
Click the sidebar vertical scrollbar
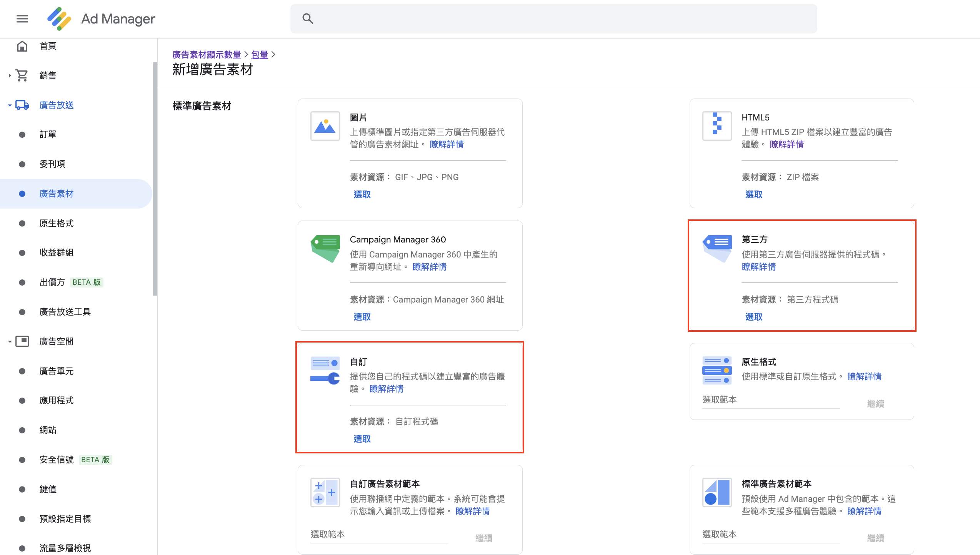tap(155, 179)
